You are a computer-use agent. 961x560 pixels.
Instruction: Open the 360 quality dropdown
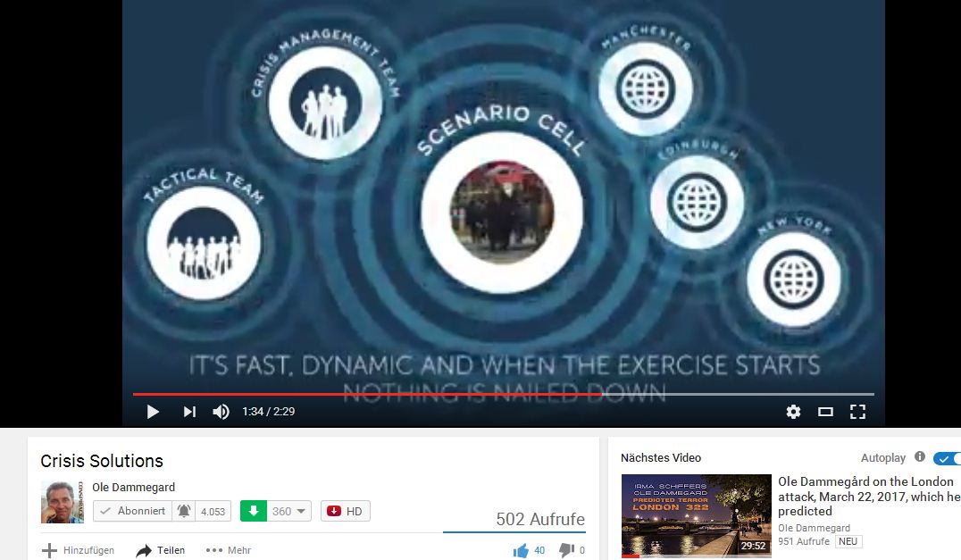[x=289, y=511]
